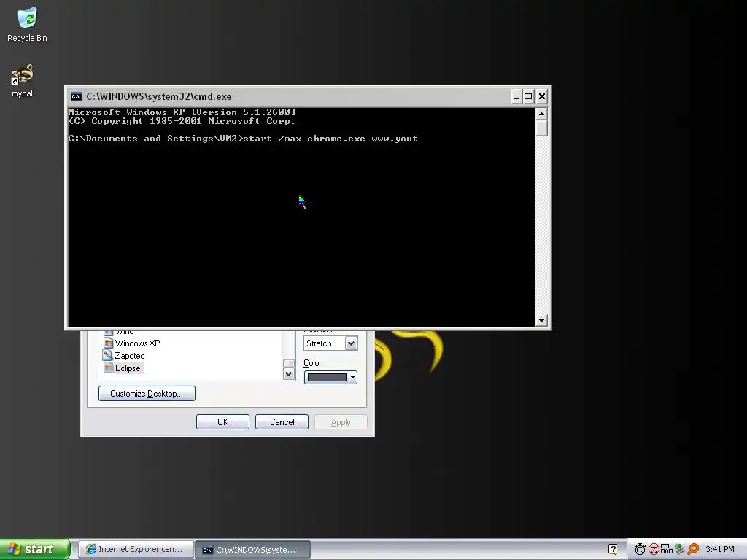Click Cancel in Display Properties dialog
747x560 pixels.
282,422
